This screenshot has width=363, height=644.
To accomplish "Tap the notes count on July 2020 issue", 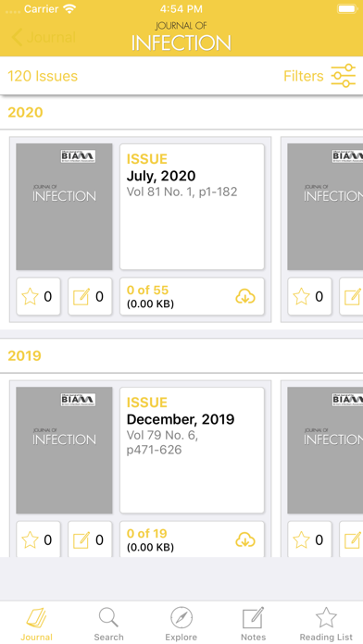I will 90,296.
